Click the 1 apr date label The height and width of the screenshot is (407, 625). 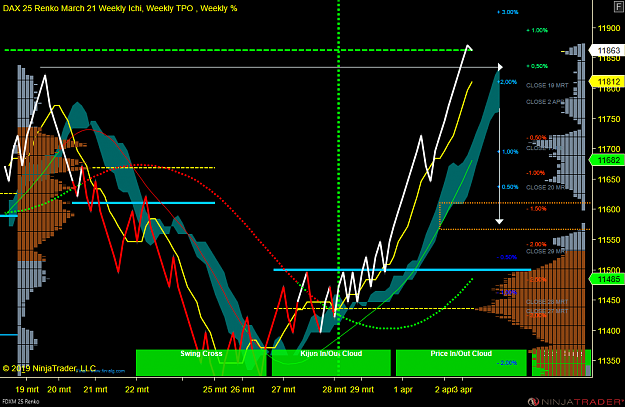[403, 389]
